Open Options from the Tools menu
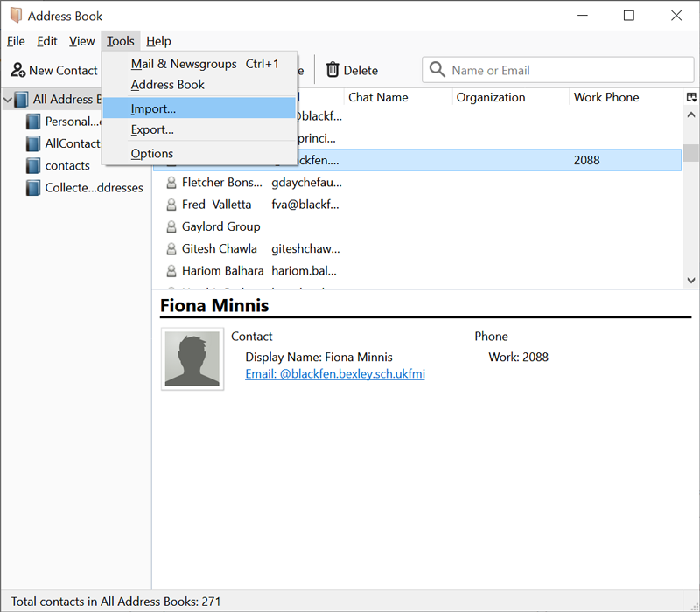 point(199,153)
